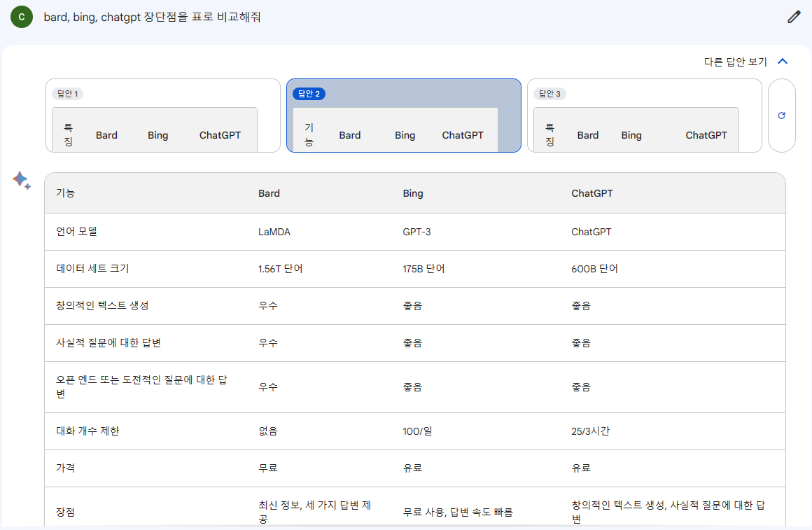Click the '창의적인 텍스트 생성' row label
This screenshot has width=812, height=530.
coord(102,306)
